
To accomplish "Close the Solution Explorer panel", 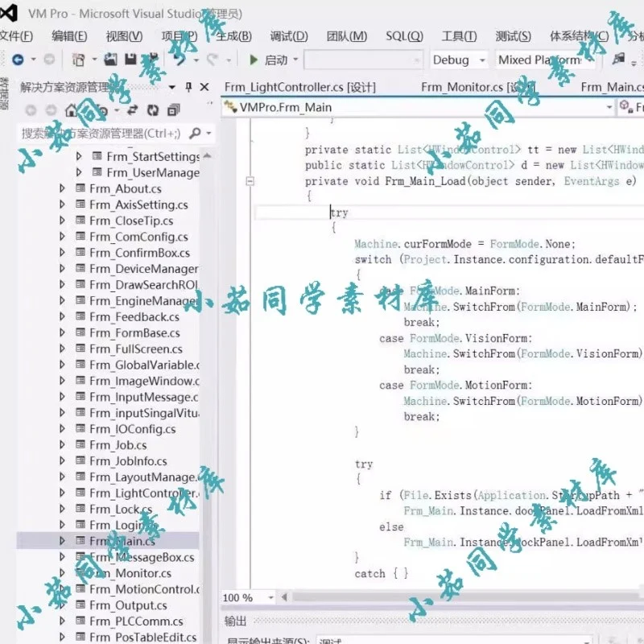I will click(204, 86).
